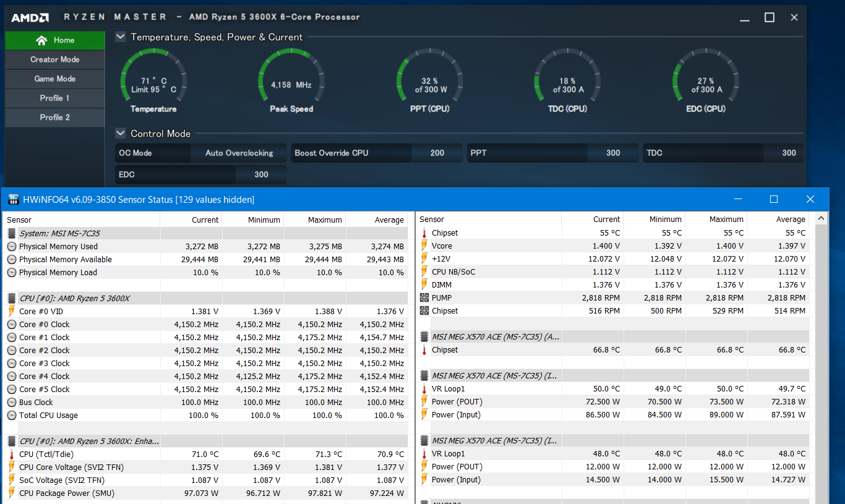Click the PPT (CPU) gauge at 32 %
The width and height of the screenshot is (845, 504).
[x=430, y=81]
